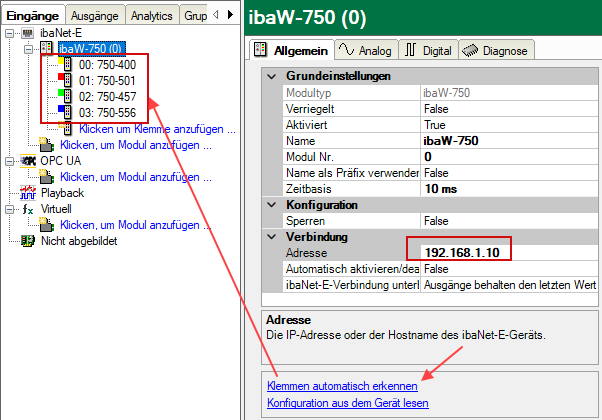This screenshot has width=602, height=420.
Task: Select the ibaW-750 (0) module icon
Action: click(47, 47)
